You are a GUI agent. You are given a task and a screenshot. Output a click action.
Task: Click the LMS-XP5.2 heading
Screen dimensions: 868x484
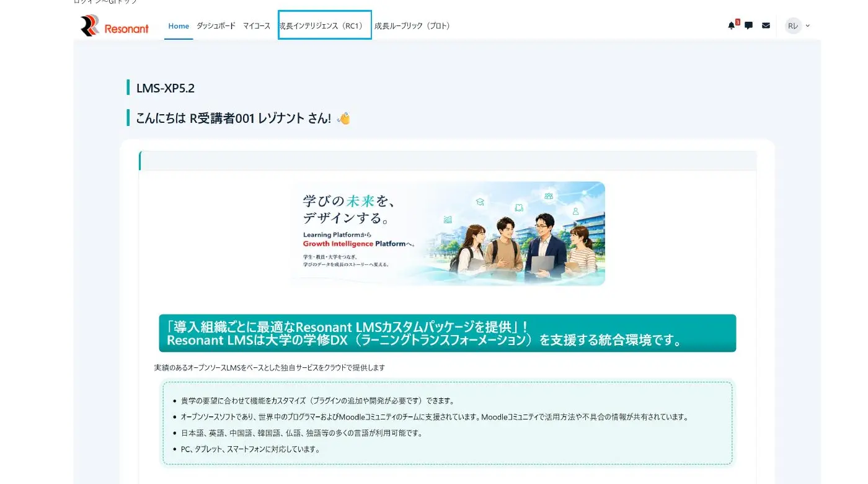pos(166,88)
